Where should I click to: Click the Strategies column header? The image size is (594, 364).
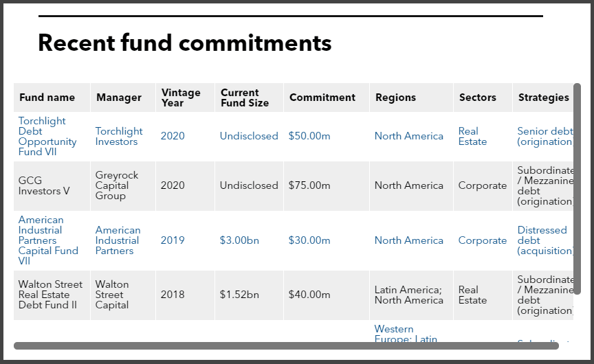coord(544,98)
